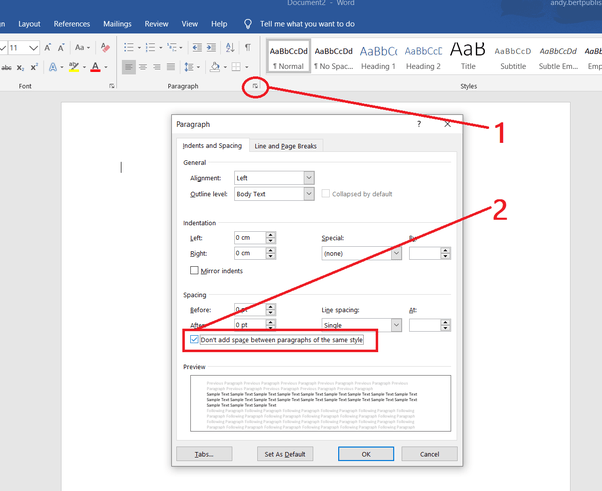
Task: Confirm with OK button
Action: point(366,454)
